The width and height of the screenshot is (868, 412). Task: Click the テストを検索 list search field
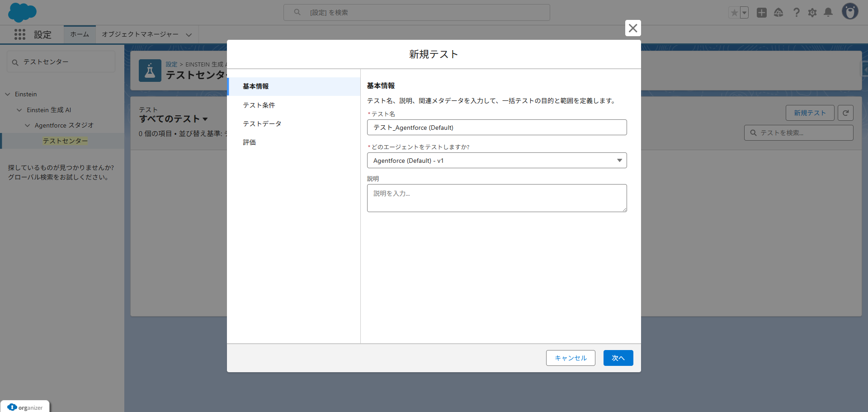click(x=799, y=133)
